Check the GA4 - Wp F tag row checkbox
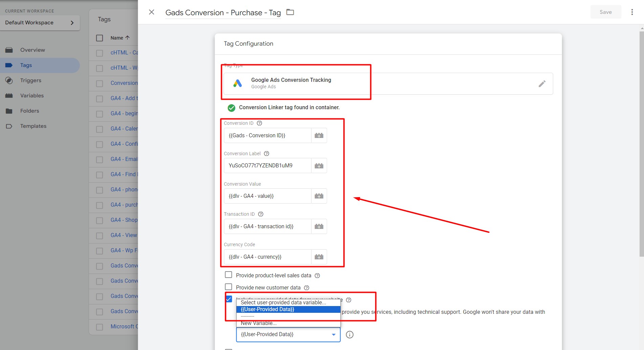 tap(99, 251)
